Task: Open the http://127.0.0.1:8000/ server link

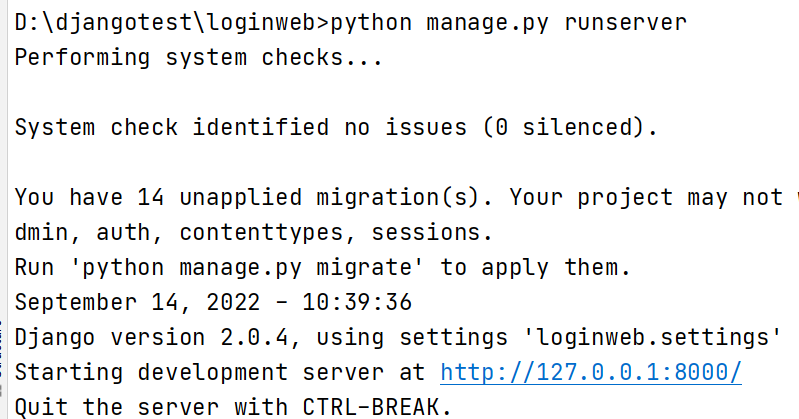Action: tap(591, 373)
